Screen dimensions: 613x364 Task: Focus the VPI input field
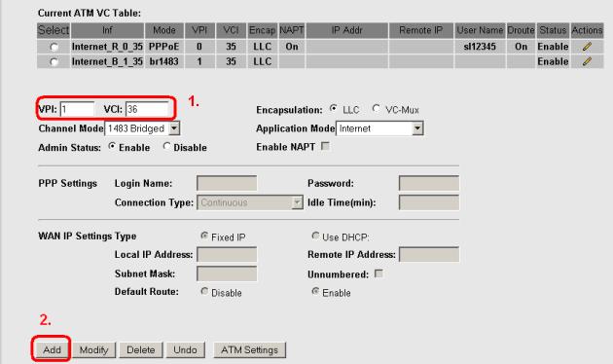tap(77, 109)
